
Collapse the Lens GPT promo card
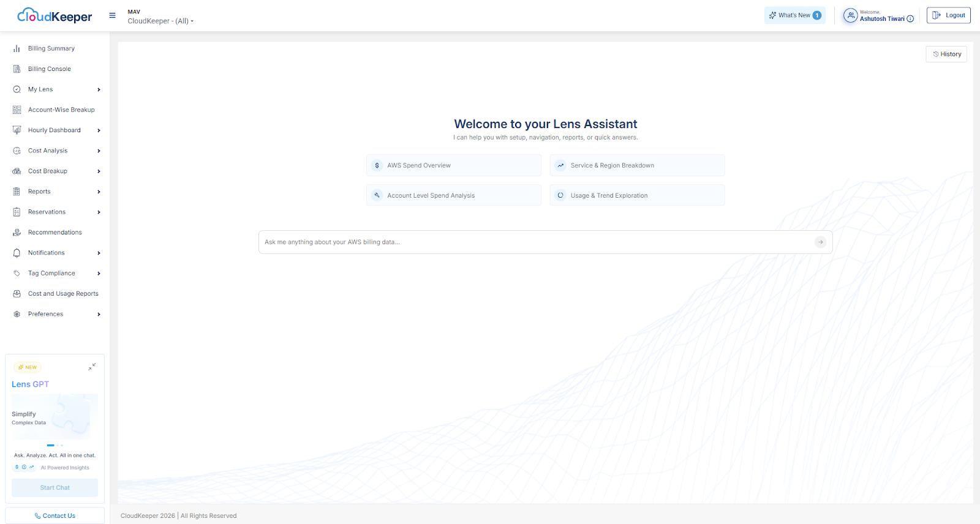point(92,367)
